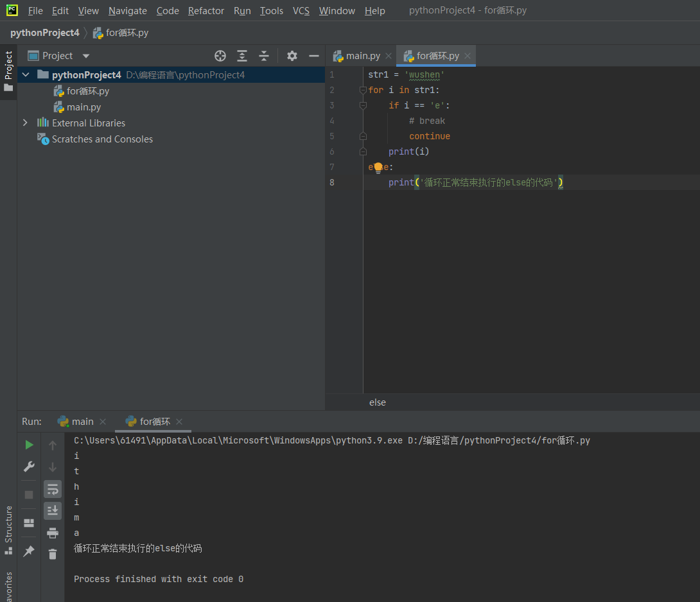Toggle Project sidebar tool button
This screenshot has height=602, width=700.
click(8, 71)
